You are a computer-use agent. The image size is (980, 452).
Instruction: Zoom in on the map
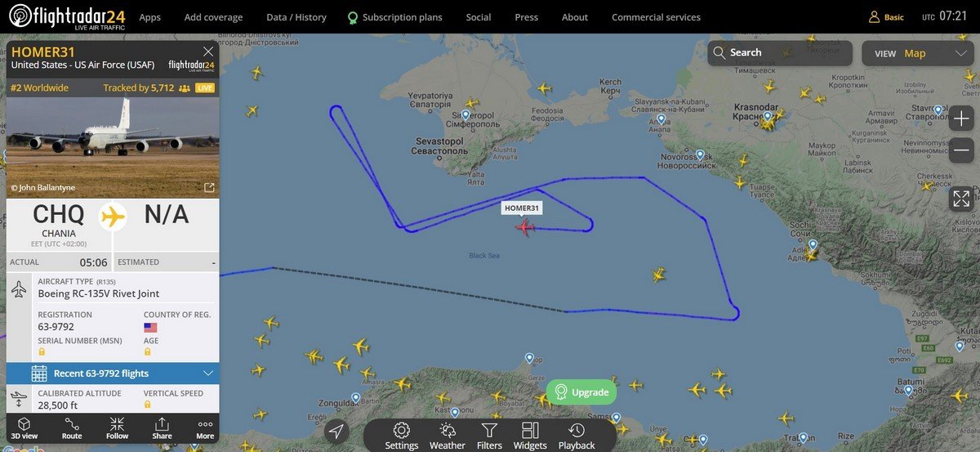961,118
